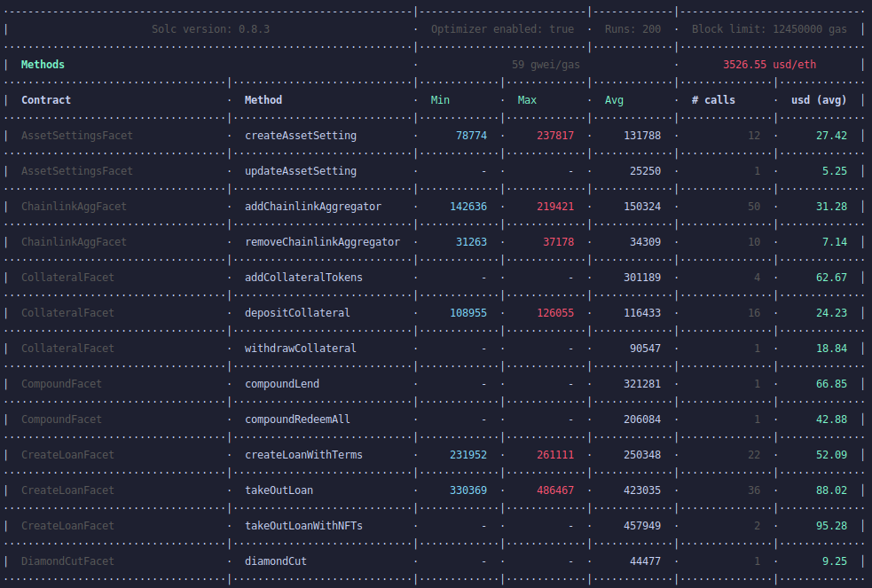Select the Min column header
The image size is (872, 588).
click(441, 100)
